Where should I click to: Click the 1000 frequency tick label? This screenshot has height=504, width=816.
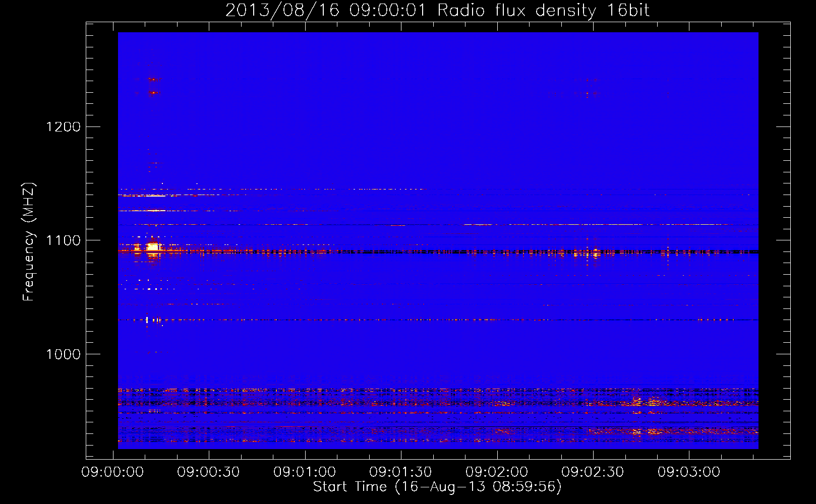click(63, 354)
